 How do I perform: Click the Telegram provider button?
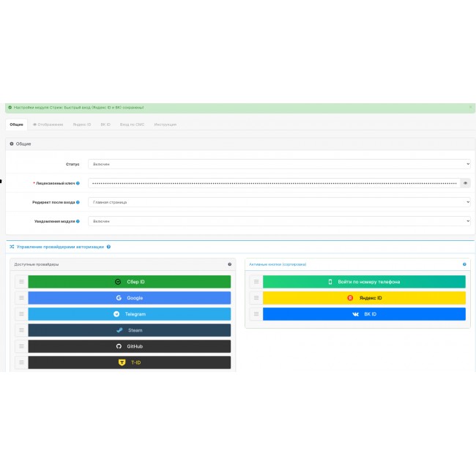click(x=129, y=314)
